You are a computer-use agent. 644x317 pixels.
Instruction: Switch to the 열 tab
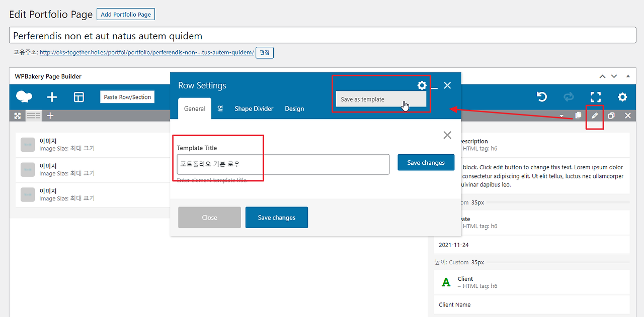[x=220, y=109]
